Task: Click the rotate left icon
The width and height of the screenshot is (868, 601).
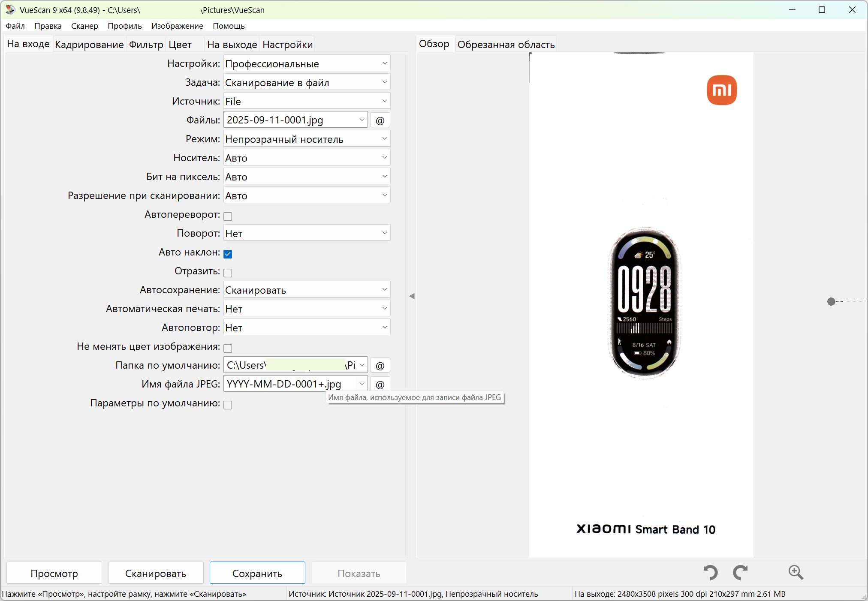Action: [710, 572]
